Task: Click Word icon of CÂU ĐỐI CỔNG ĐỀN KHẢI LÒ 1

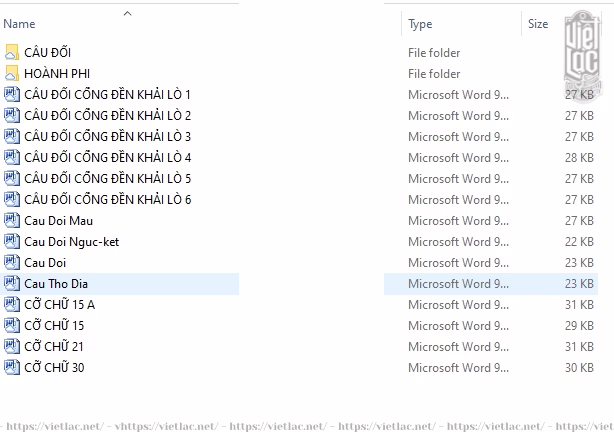Action: 12,94
